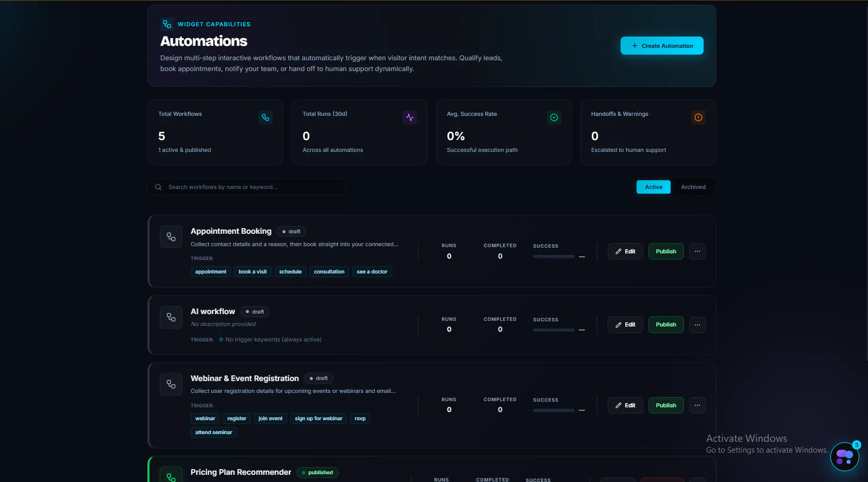
Task: Click the draft badge on Webinar & Event Registration
Action: pos(319,378)
